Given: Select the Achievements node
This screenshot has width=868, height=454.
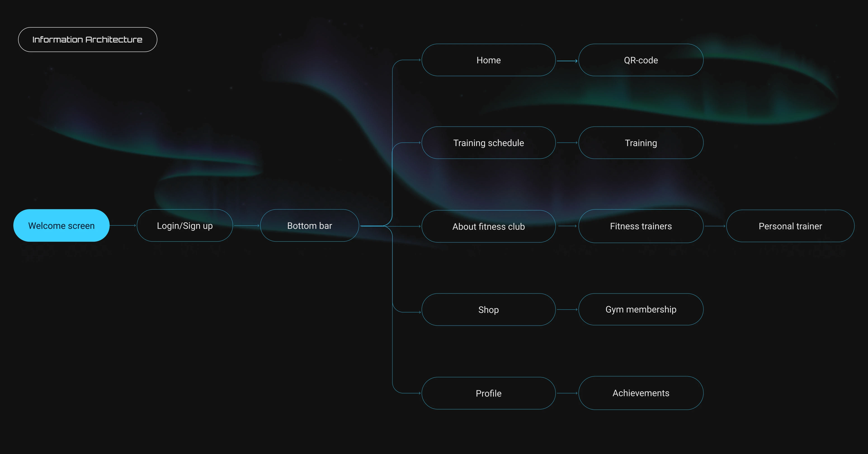Looking at the screenshot, I should tap(641, 393).
